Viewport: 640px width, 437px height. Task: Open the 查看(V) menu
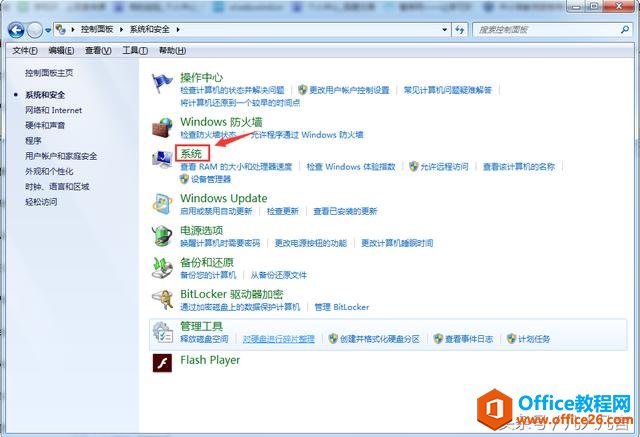click(x=98, y=51)
